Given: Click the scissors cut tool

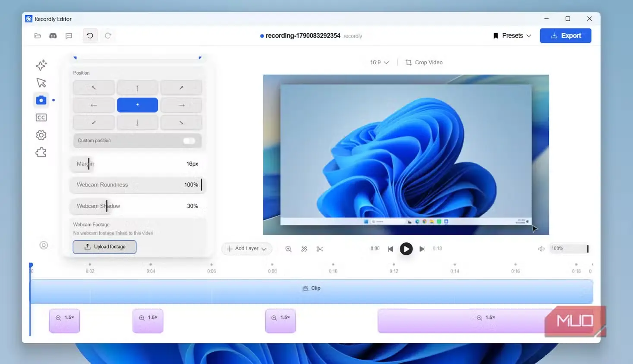Looking at the screenshot, I should pyautogui.click(x=320, y=249).
